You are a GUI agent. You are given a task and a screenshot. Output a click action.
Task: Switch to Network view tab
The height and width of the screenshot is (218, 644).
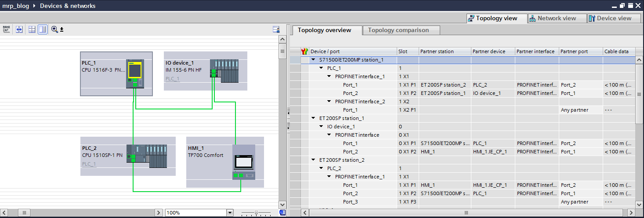557,18
